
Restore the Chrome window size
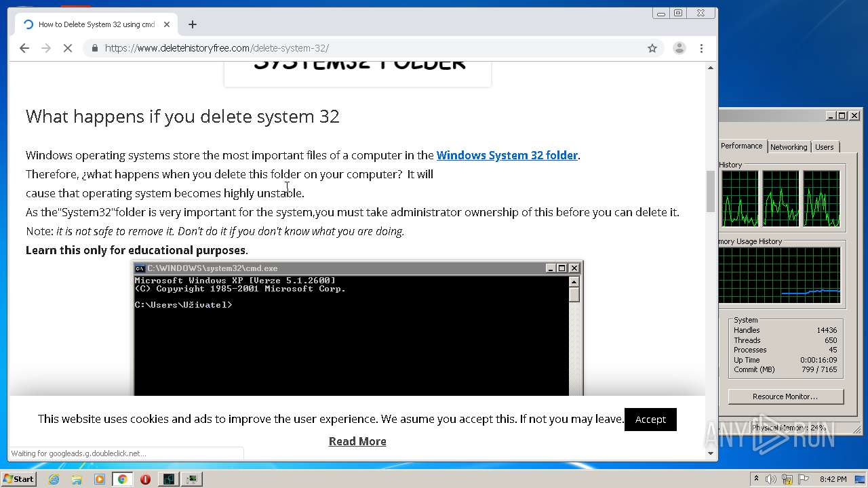[678, 13]
